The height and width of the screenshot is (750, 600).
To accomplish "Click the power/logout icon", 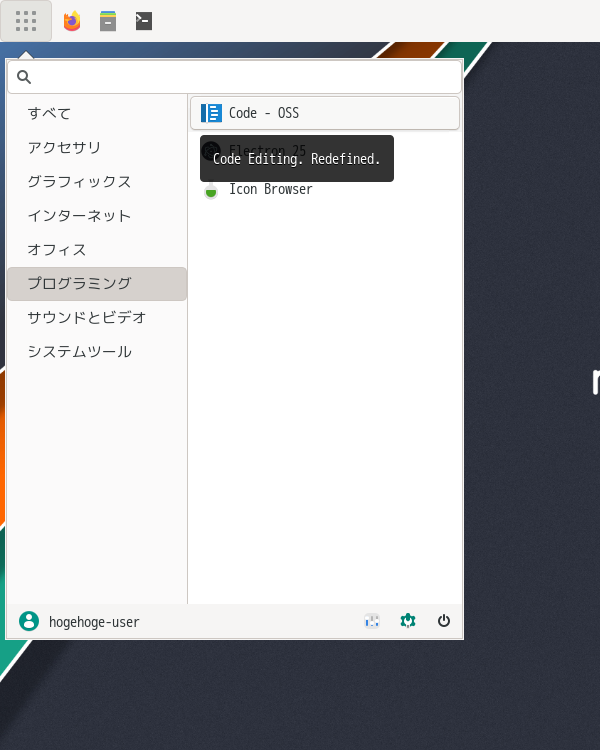I will coord(444,621).
